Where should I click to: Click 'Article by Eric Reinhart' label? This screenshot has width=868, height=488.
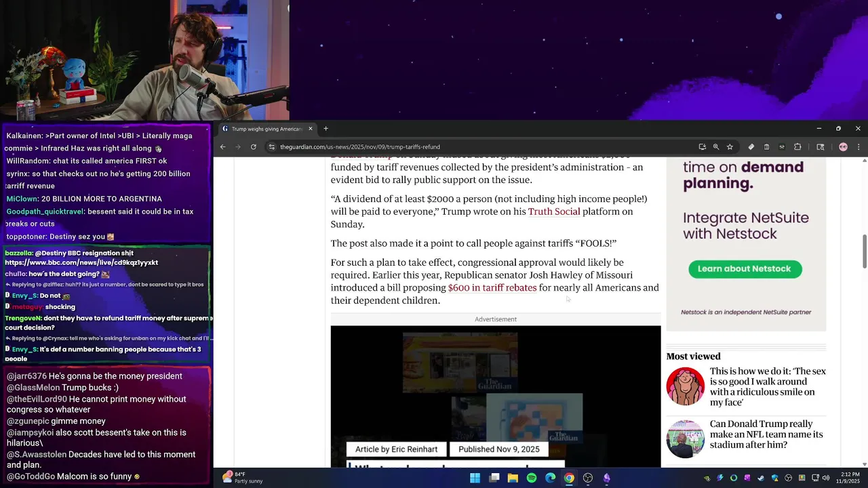[x=397, y=449]
